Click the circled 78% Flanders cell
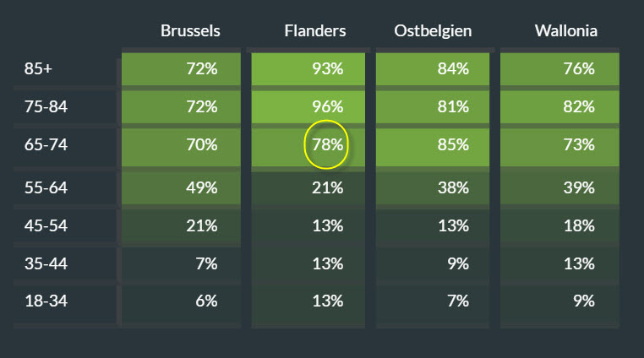This screenshot has height=358, width=644. [x=326, y=145]
